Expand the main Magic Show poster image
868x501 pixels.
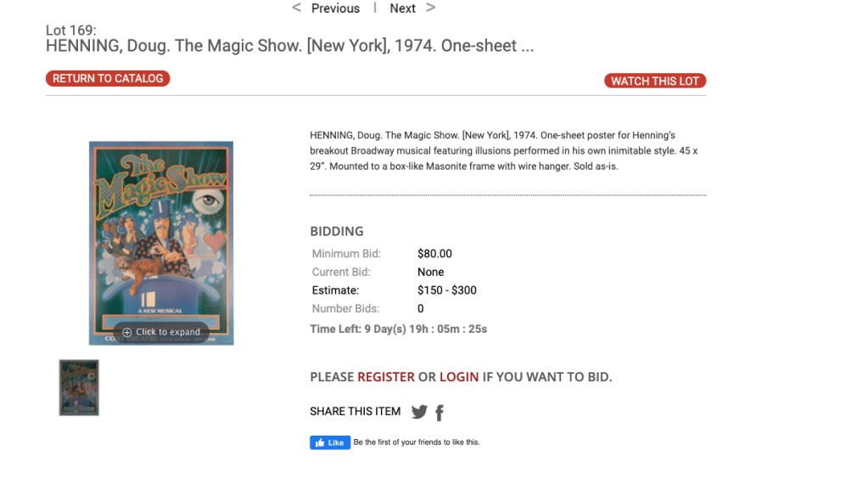[161, 242]
